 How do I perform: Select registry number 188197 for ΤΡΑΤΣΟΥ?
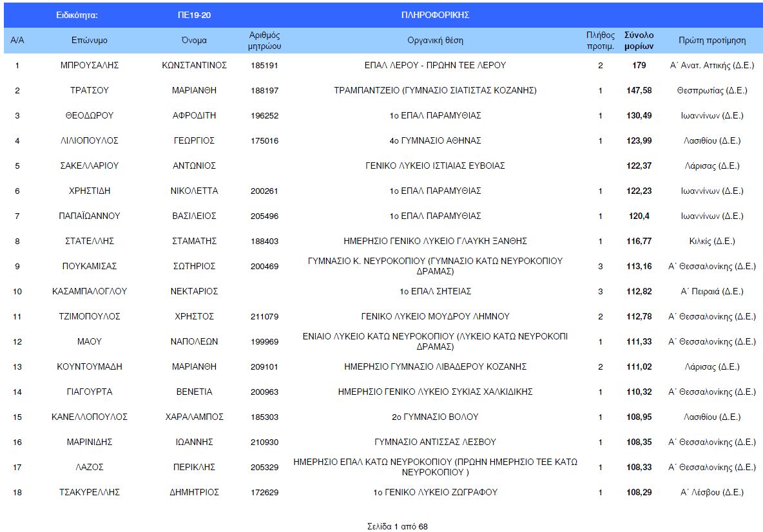coord(264,91)
